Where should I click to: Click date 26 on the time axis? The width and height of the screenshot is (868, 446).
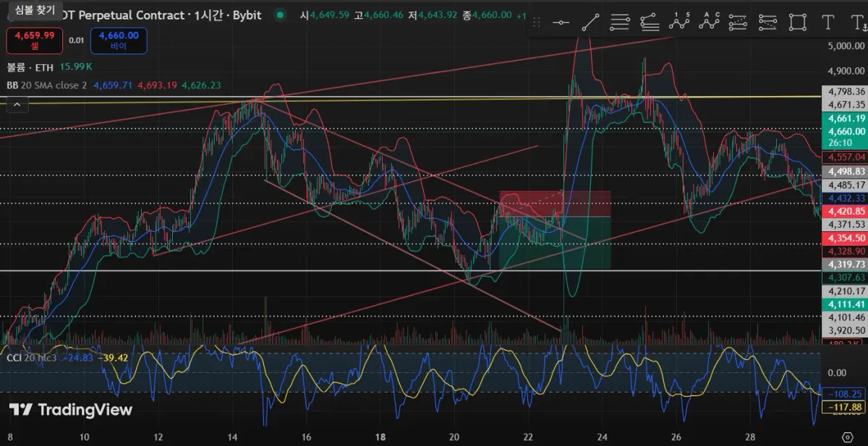676,437
